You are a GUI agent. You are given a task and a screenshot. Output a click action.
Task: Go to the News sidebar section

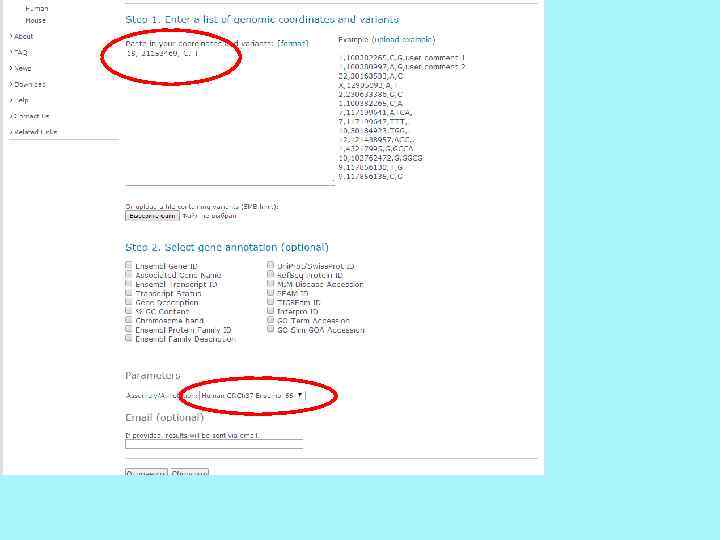(22, 68)
